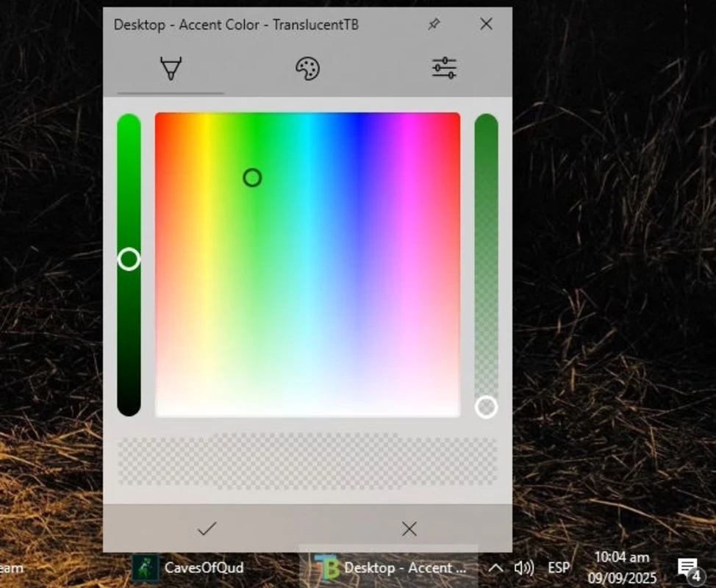Confirm the color with the checkmark button
This screenshot has width=716, height=588.
[x=207, y=528]
